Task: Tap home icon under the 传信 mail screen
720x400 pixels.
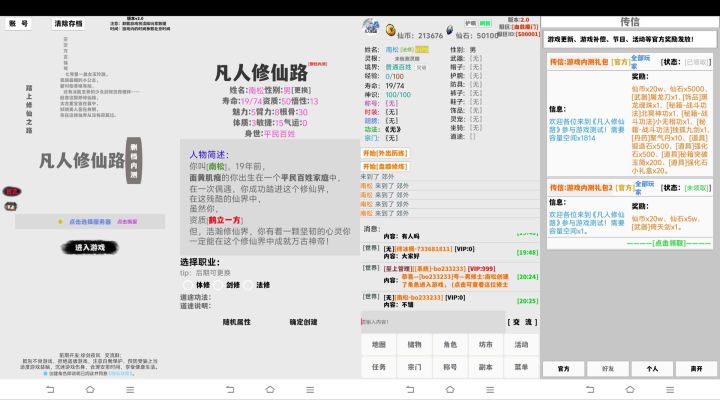Action: (630, 389)
